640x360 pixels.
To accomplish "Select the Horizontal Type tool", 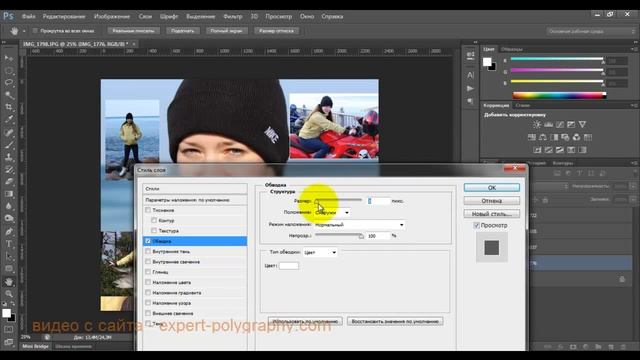I will click(x=9, y=244).
